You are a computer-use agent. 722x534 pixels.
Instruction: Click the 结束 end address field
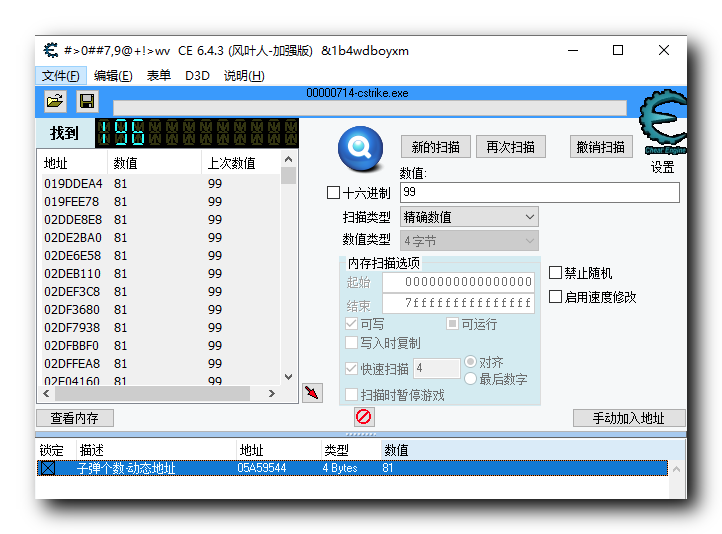point(459,303)
